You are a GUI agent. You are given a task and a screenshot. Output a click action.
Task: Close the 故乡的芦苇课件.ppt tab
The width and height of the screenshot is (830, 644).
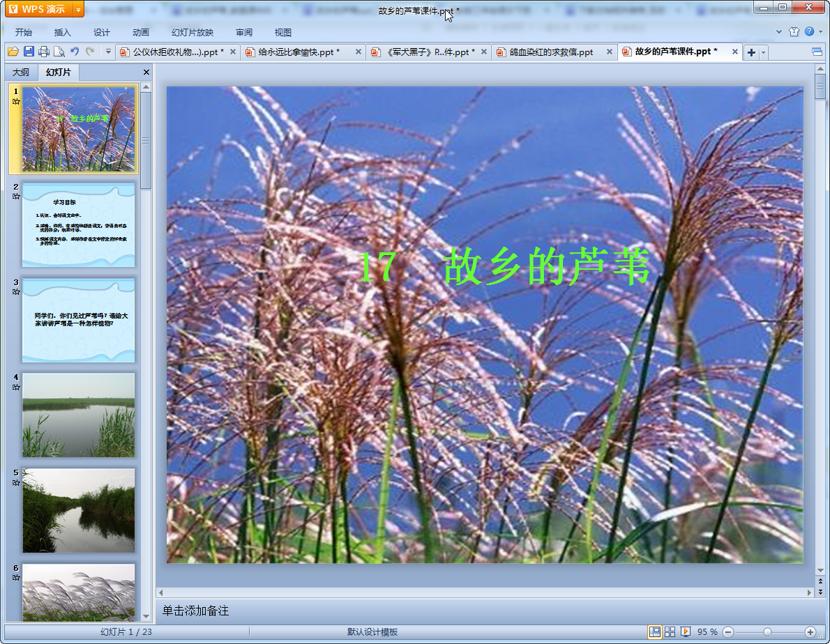click(734, 52)
